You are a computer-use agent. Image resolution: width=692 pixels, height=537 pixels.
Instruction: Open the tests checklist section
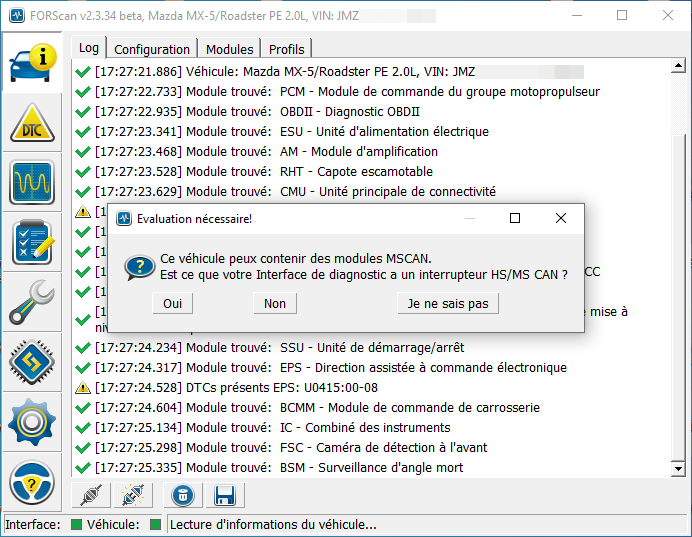pyautogui.click(x=32, y=242)
